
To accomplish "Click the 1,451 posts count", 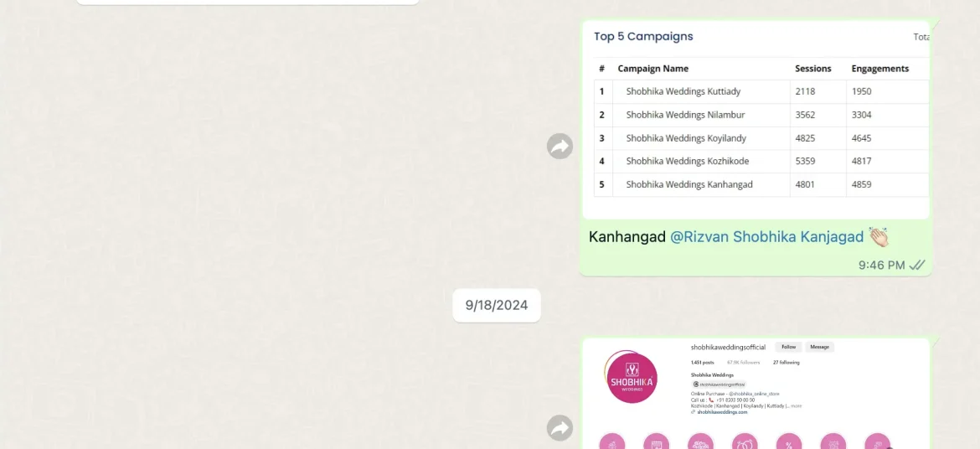I will pos(702,363).
